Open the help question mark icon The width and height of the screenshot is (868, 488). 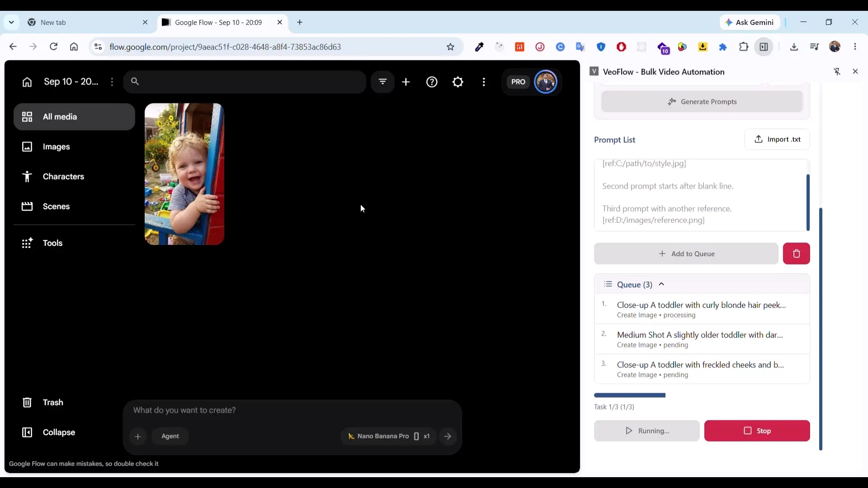pos(432,82)
